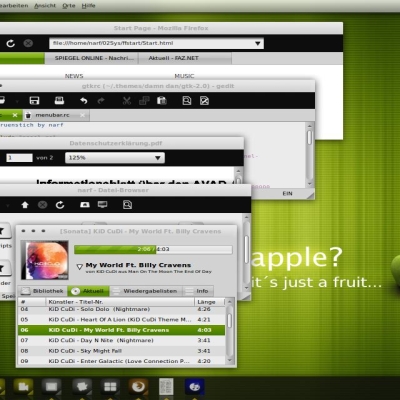
Task: Click the copy icon in gedit toolbar
Action: [144, 101]
